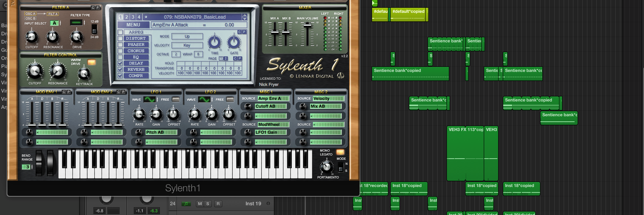644x215 pixels.
Task: Enable the CHORUS effect checkbox
Action: click(120, 51)
